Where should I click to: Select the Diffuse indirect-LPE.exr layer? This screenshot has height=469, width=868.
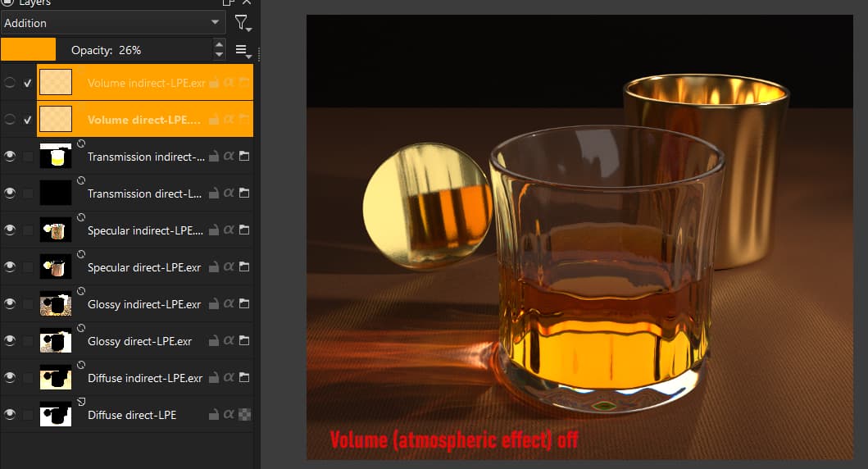(144, 378)
